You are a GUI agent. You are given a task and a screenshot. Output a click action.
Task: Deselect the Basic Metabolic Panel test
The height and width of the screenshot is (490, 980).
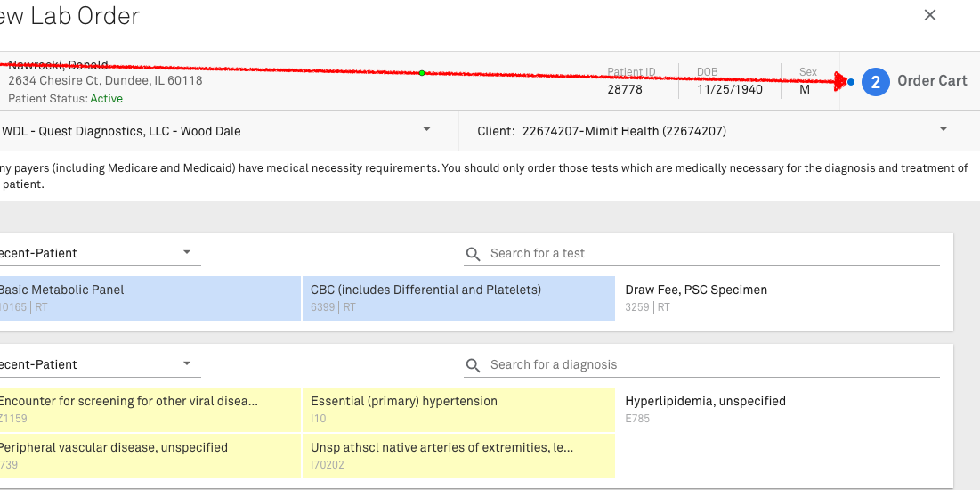click(x=147, y=298)
